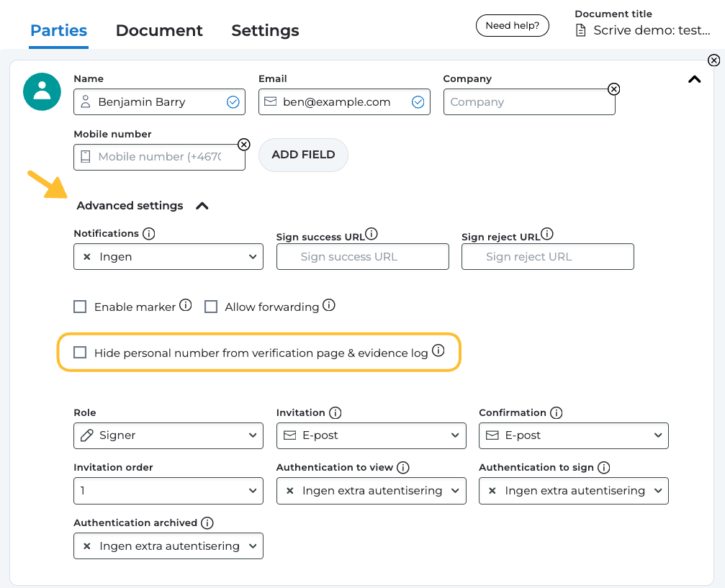Click the info icon next to Notifications
Screen dimensions: 725x588
click(x=149, y=234)
